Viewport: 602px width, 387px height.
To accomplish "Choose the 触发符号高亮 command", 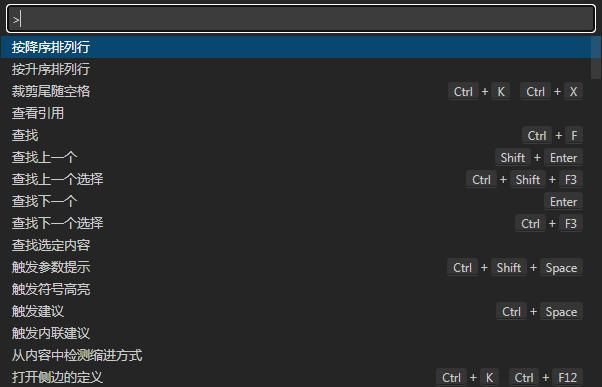I will tap(296, 289).
